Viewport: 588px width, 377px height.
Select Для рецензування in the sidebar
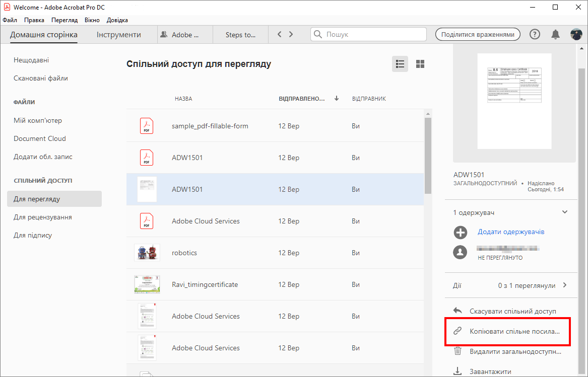pyautogui.click(x=42, y=217)
